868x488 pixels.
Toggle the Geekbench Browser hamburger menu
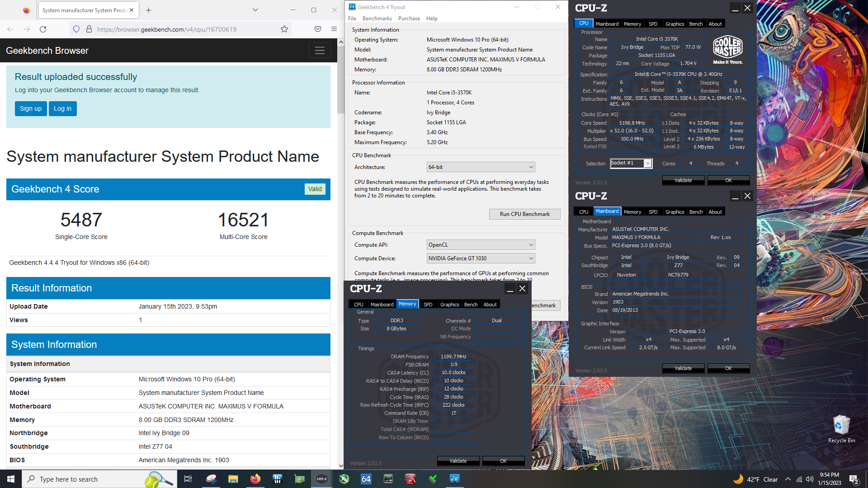click(x=320, y=51)
